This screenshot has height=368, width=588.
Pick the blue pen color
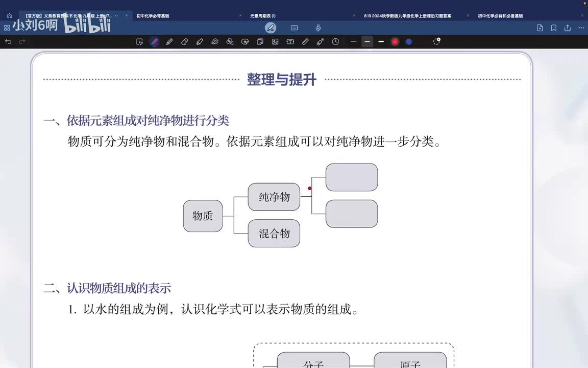click(x=409, y=42)
